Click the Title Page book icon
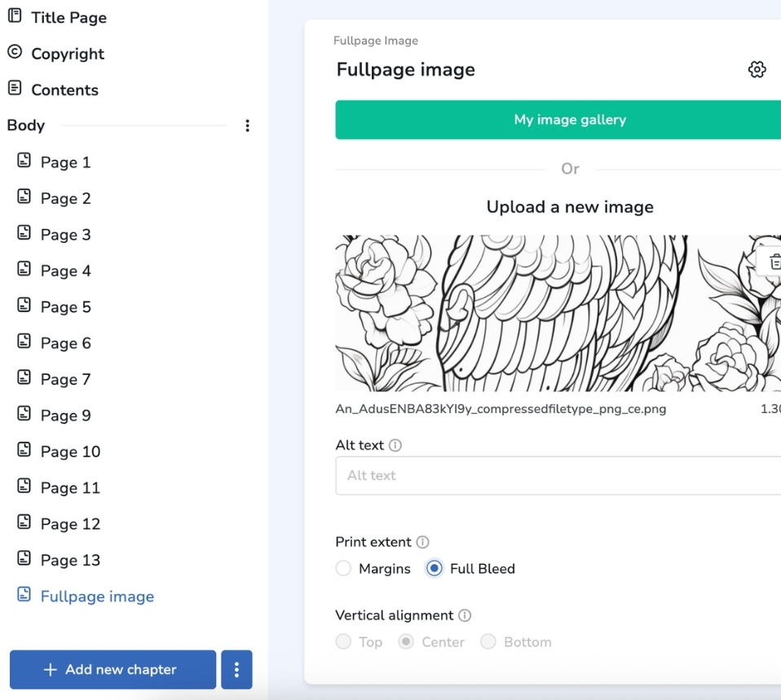The height and width of the screenshot is (700, 781). pyautogui.click(x=15, y=16)
